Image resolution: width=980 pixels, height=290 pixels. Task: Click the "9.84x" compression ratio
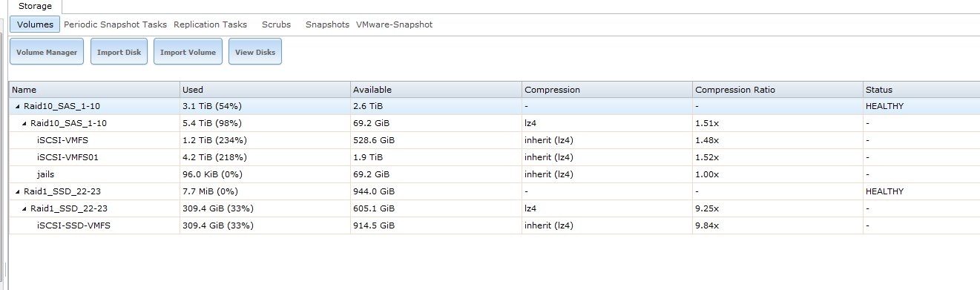706,226
